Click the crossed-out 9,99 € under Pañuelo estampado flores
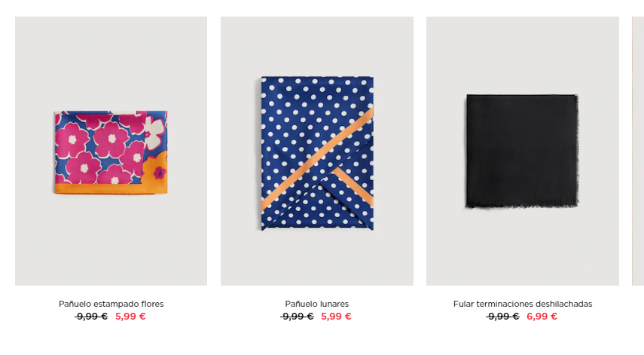Image resolution: width=644 pixels, height=355 pixels. tap(91, 317)
